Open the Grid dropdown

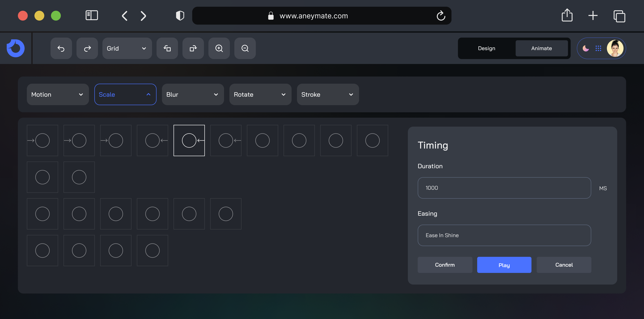pos(127,48)
